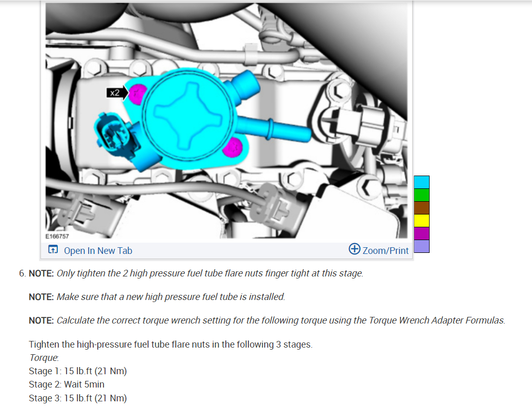Click the Zoom/Print plus icon
This screenshot has height=408, width=532.
354,249
